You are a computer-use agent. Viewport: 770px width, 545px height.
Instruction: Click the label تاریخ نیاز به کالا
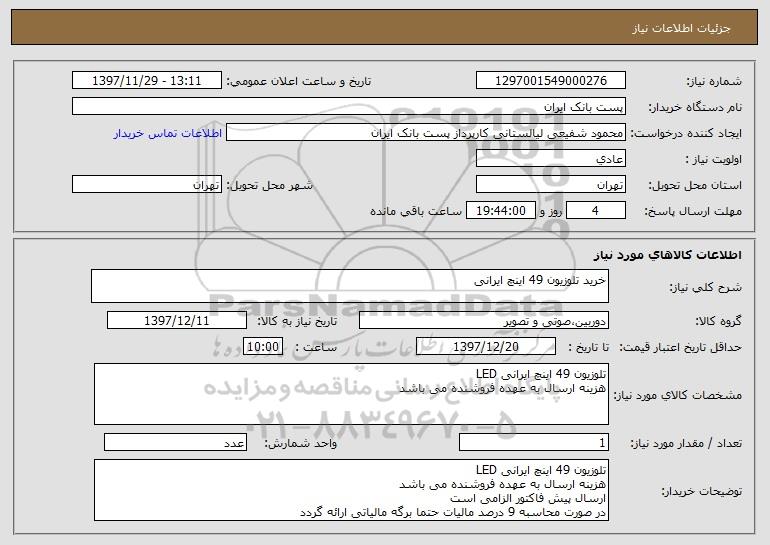[297, 321]
